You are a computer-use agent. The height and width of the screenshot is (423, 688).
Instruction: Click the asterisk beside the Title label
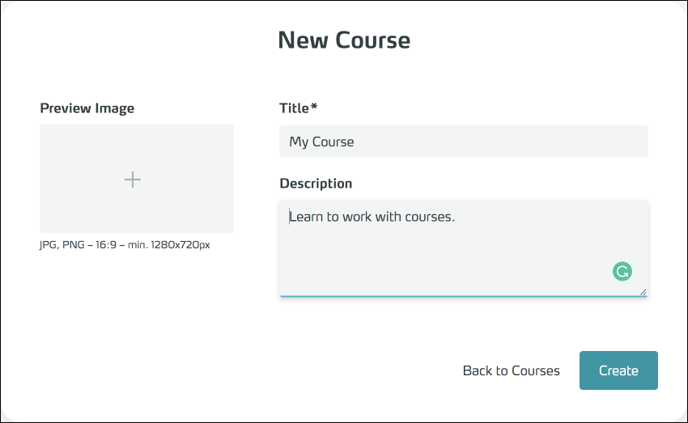click(x=314, y=107)
